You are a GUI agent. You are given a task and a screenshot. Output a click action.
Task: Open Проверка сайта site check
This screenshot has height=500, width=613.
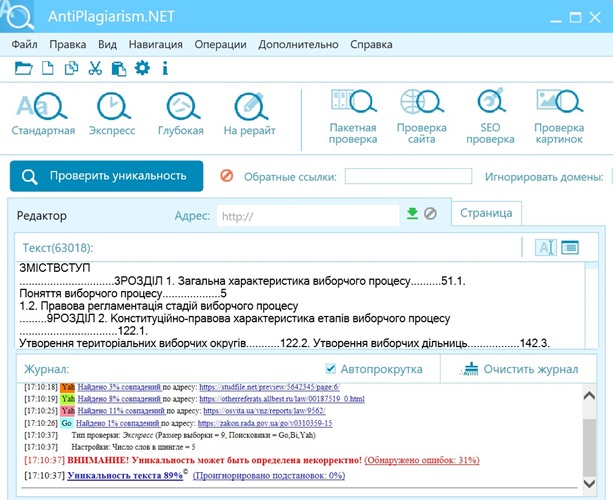click(421, 117)
